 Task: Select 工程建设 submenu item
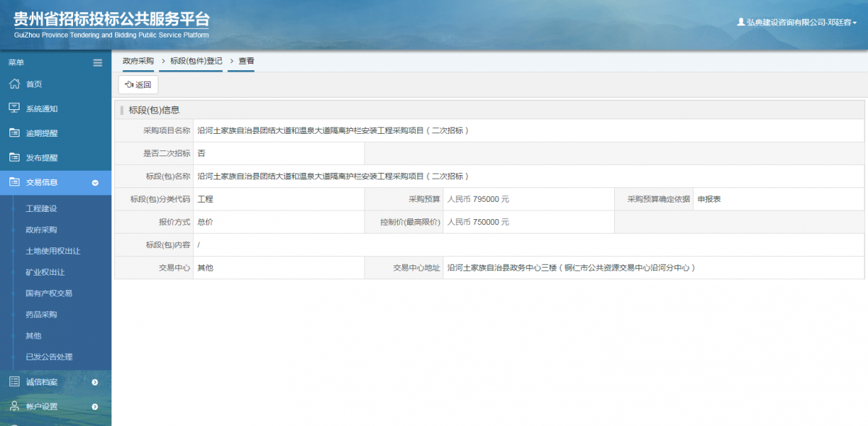pos(41,209)
